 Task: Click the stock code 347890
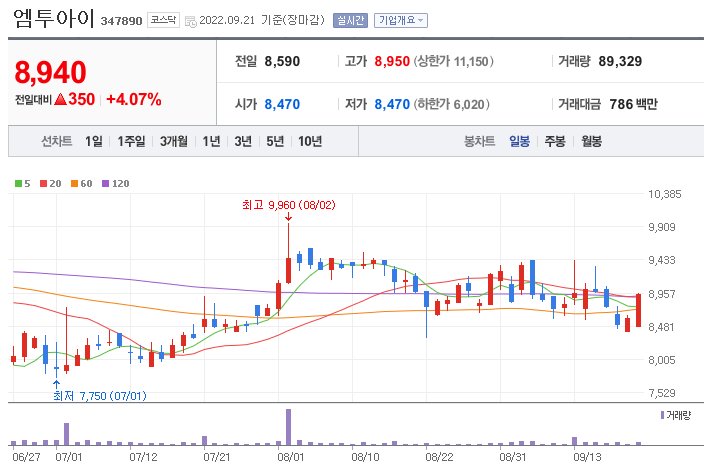pyautogui.click(x=121, y=21)
